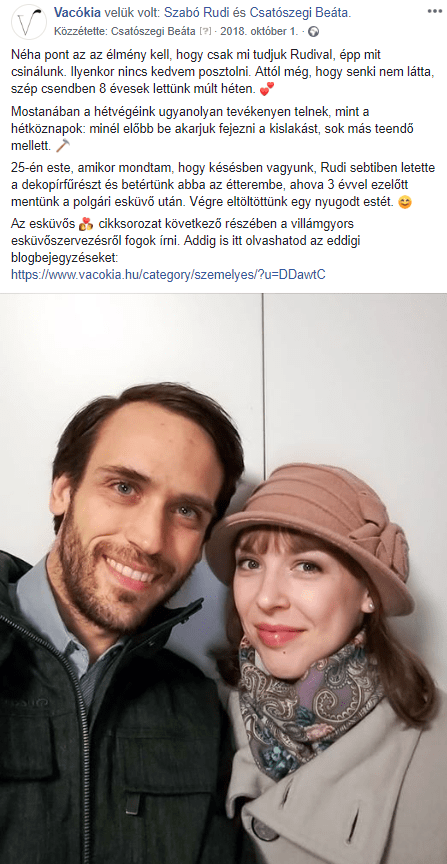Click the [?] help icon beside publisher name
Viewport: 447px width, 864px height.
point(206,31)
